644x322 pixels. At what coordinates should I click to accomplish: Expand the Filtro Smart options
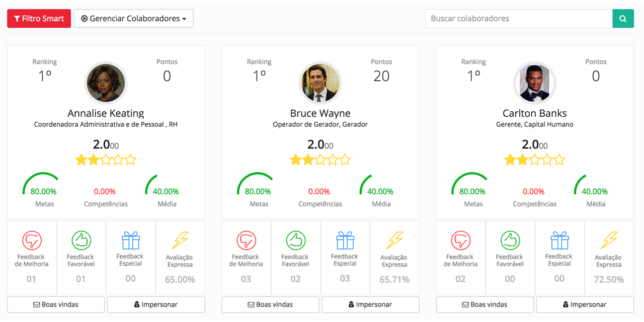pos(39,18)
